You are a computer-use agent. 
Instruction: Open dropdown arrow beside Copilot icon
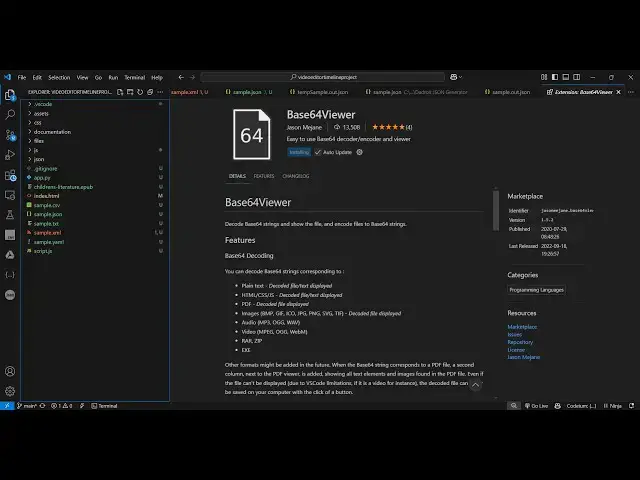461,77
